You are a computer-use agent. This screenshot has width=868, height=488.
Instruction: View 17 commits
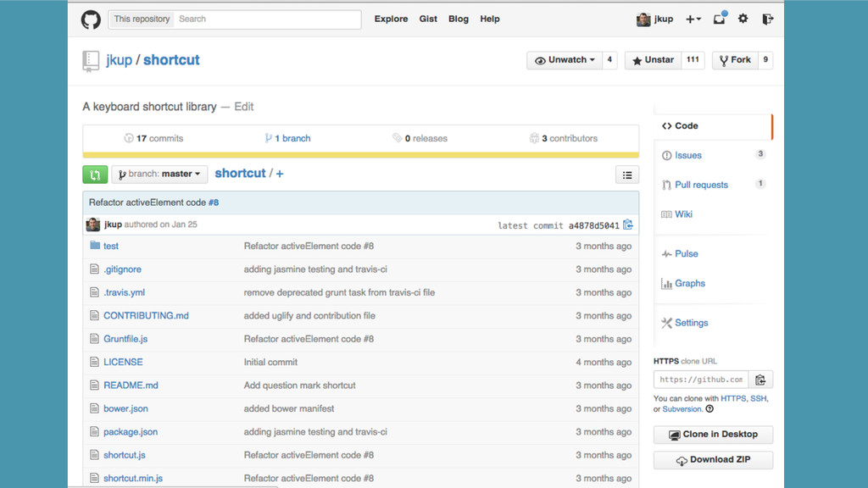coord(154,138)
